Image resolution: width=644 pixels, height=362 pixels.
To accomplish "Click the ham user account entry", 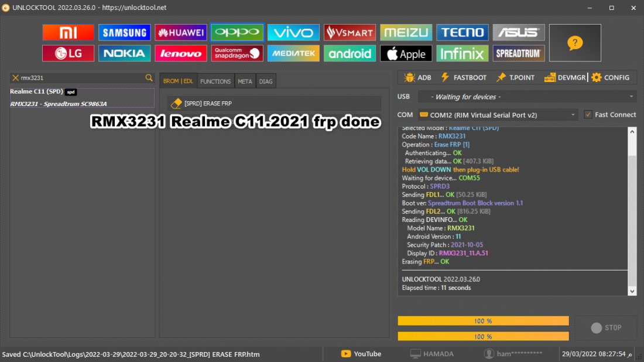I will (513, 354).
